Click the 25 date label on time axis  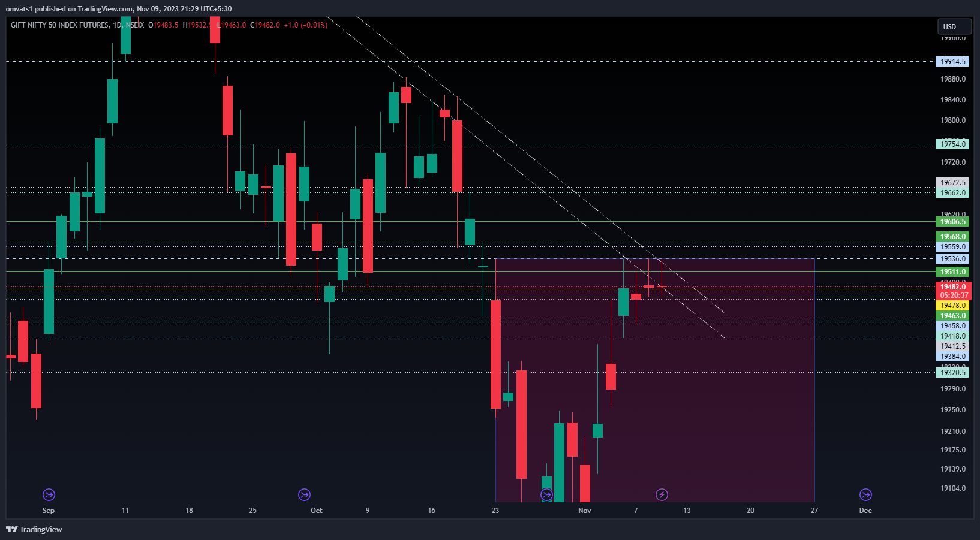click(252, 511)
